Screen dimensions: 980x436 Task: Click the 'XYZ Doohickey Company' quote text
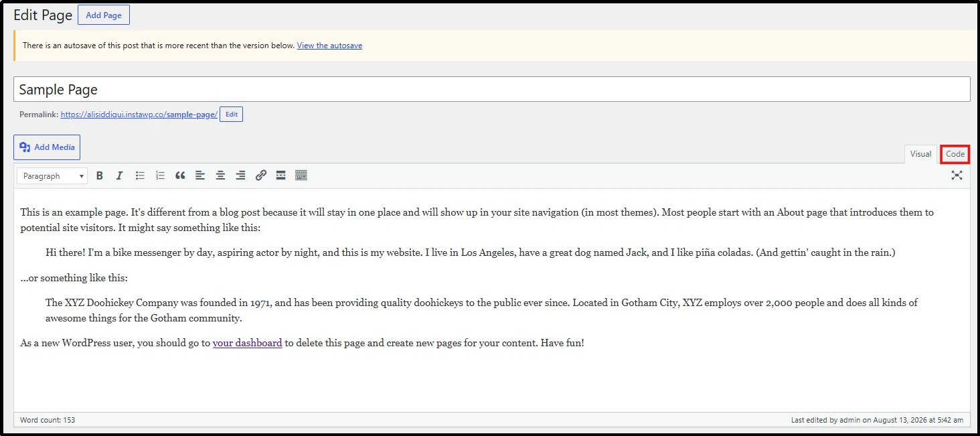(481, 311)
